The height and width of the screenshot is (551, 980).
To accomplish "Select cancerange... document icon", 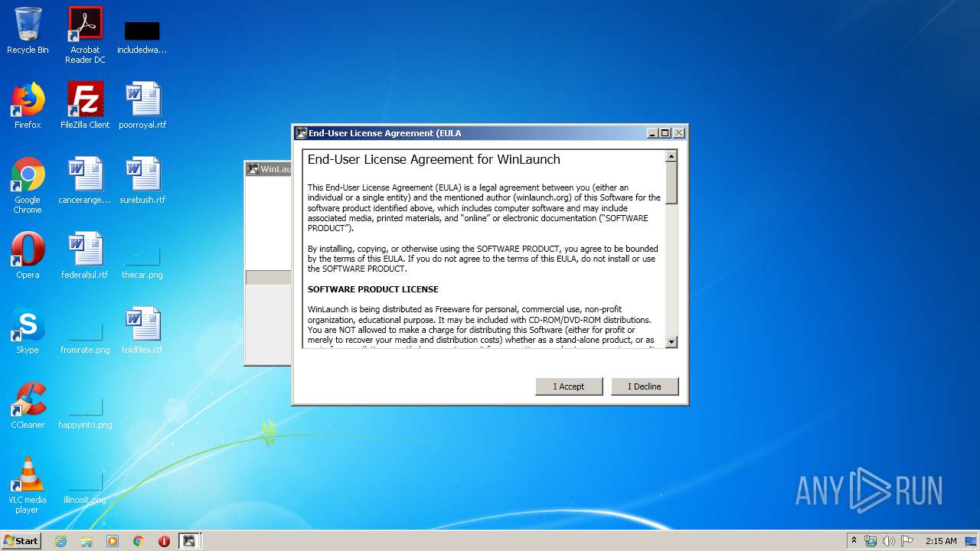I will [85, 181].
